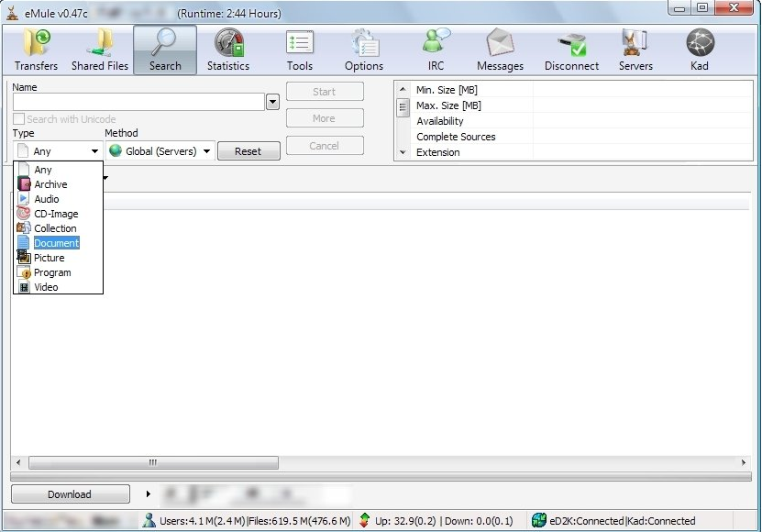Click into the Name search field

click(x=138, y=102)
